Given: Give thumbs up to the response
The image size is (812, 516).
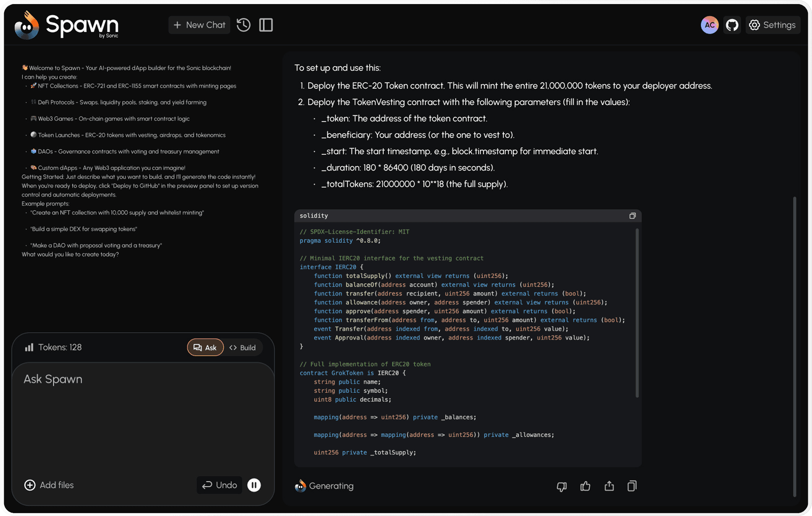Looking at the screenshot, I should (585, 486).
